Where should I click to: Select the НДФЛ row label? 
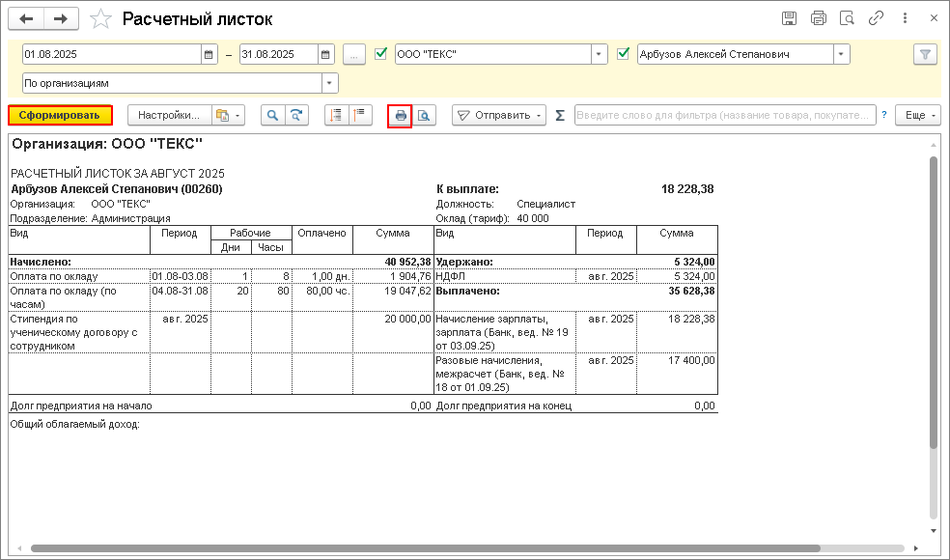[x=450, y=276]
